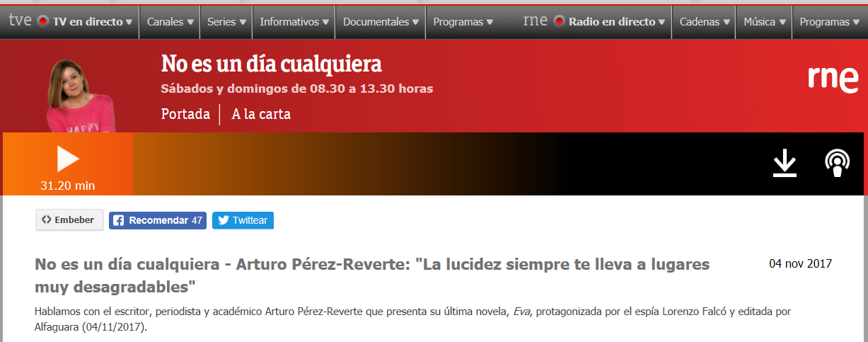Share via the Twittear button

pyautogui.click(x=243, y=220)
